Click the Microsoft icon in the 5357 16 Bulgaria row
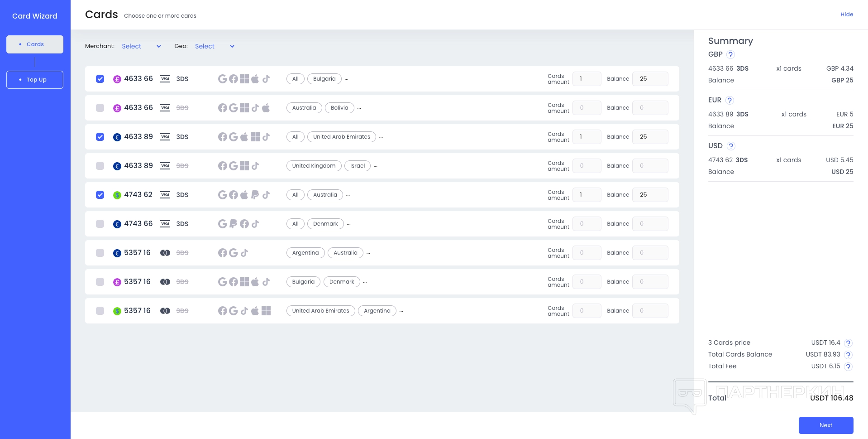 (x=244, y=282)
